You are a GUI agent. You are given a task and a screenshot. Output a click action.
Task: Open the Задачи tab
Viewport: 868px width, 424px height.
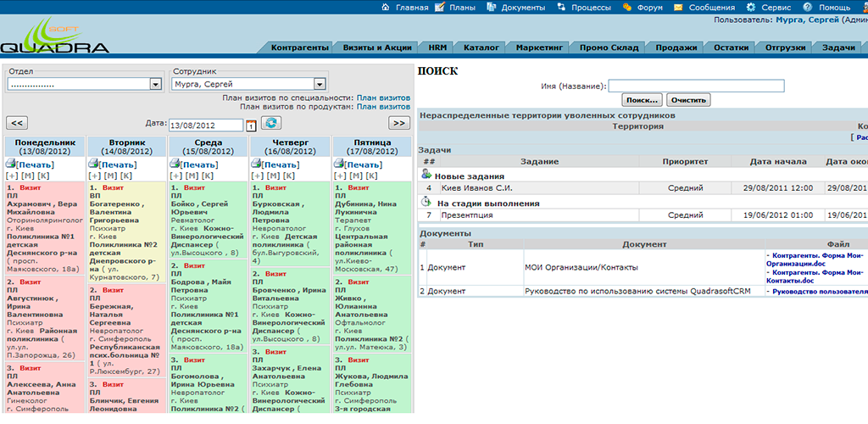click(838, 47)
